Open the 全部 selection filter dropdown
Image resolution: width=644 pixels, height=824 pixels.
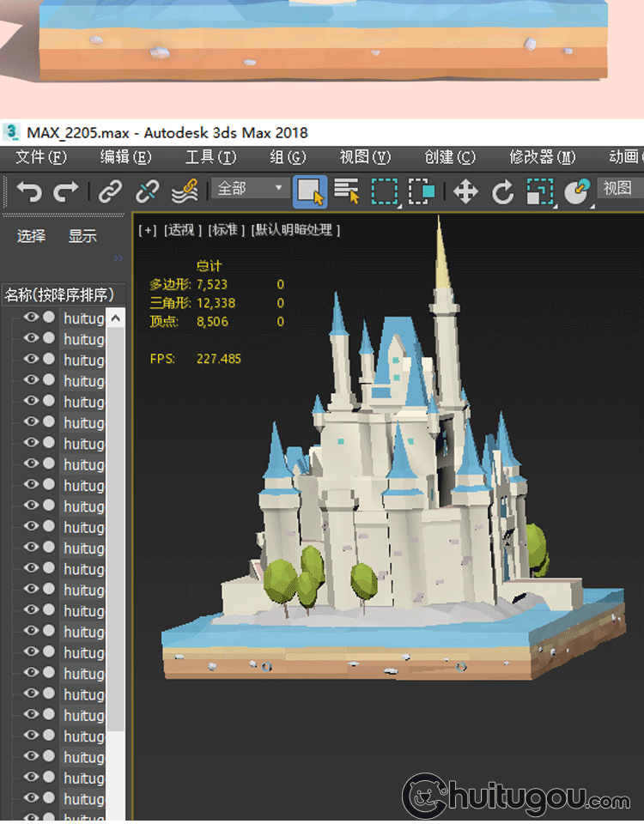pyautogui.click(x=250, y=188)
